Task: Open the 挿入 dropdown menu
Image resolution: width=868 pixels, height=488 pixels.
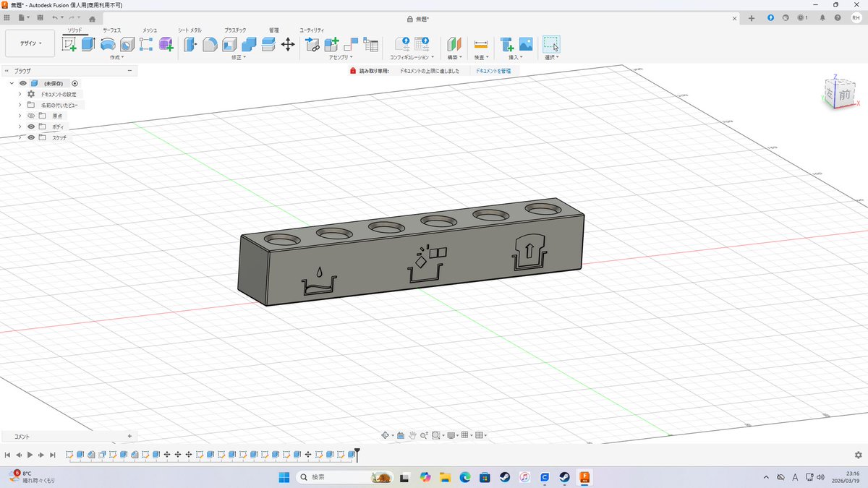Action: [516, 57]
